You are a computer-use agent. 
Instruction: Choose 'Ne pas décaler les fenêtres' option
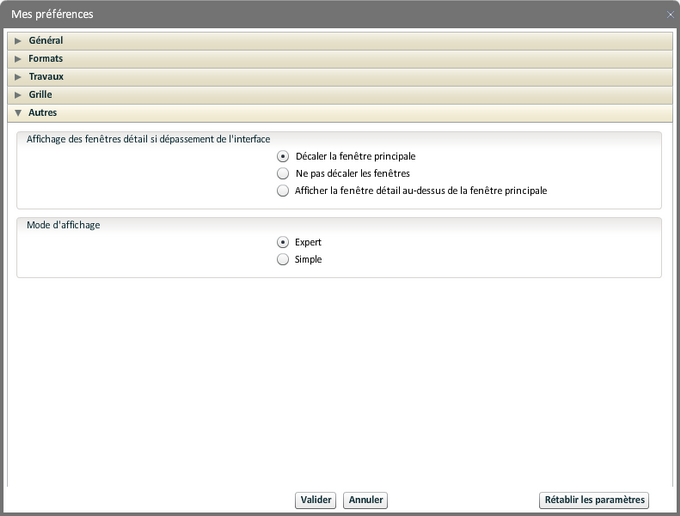tap(283, 173)
